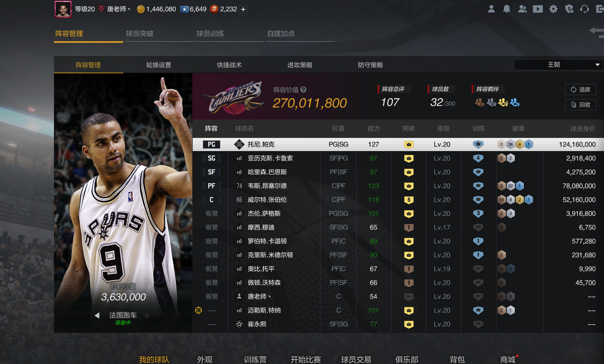Image resolution: width=604 pixels, height=364 pixels.
Task: Open the friends list icon
Action: tap(522, 9)
